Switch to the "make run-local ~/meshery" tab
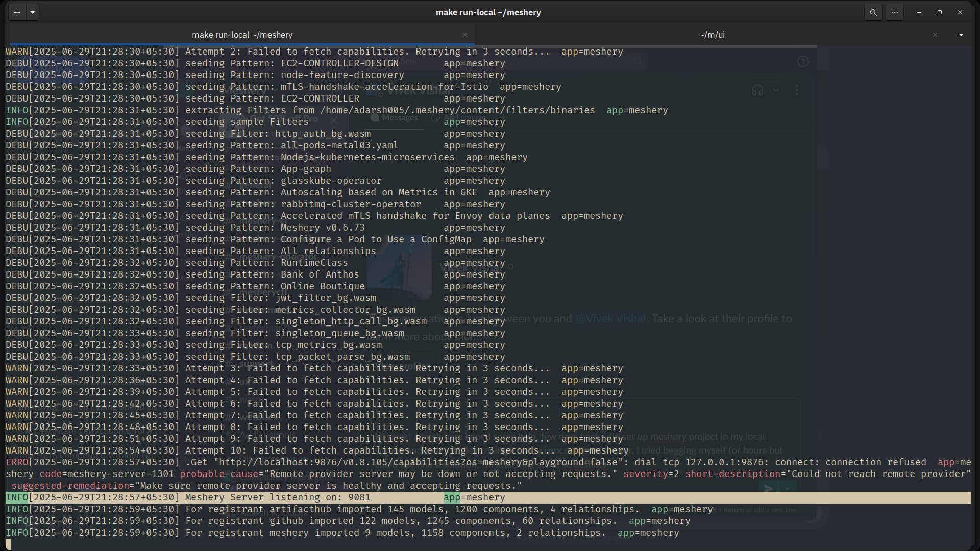Image resolution: width=980 pixels, height=551 pixels. 242,35
